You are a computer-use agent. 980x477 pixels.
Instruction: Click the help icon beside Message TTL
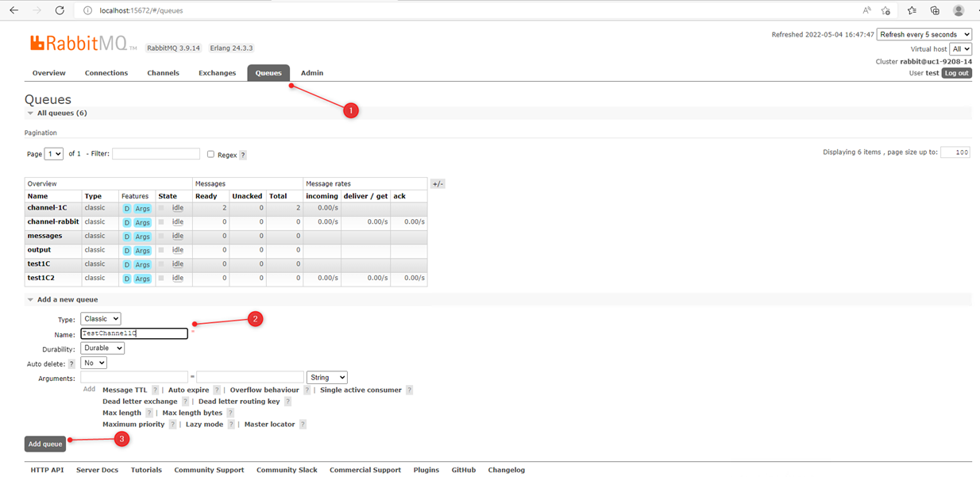[155, 390]
